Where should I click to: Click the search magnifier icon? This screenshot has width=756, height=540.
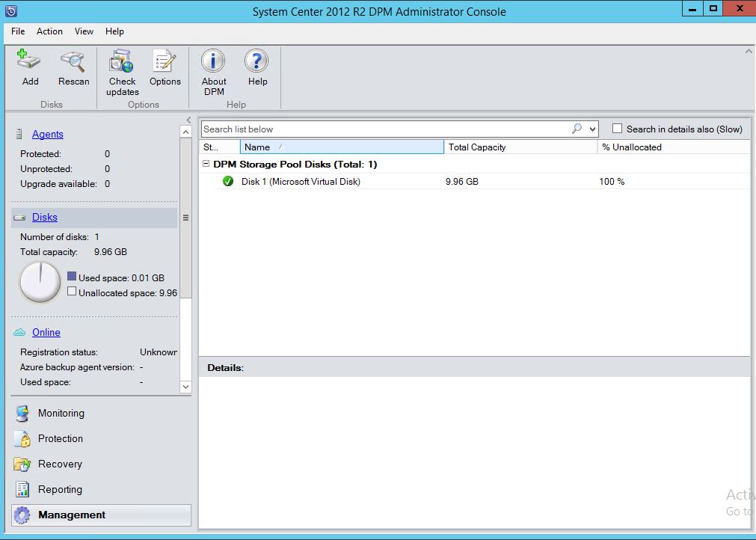click(x=577, y=129)
